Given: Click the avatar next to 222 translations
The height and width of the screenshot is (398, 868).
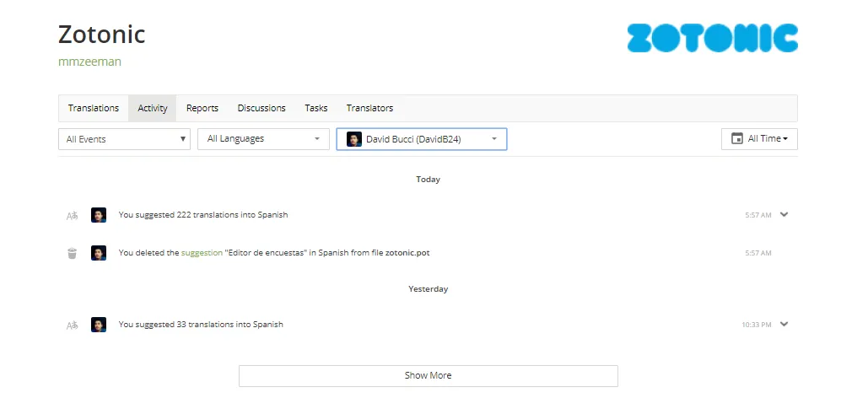Looking at the screenshot, I should pos(99,215).
